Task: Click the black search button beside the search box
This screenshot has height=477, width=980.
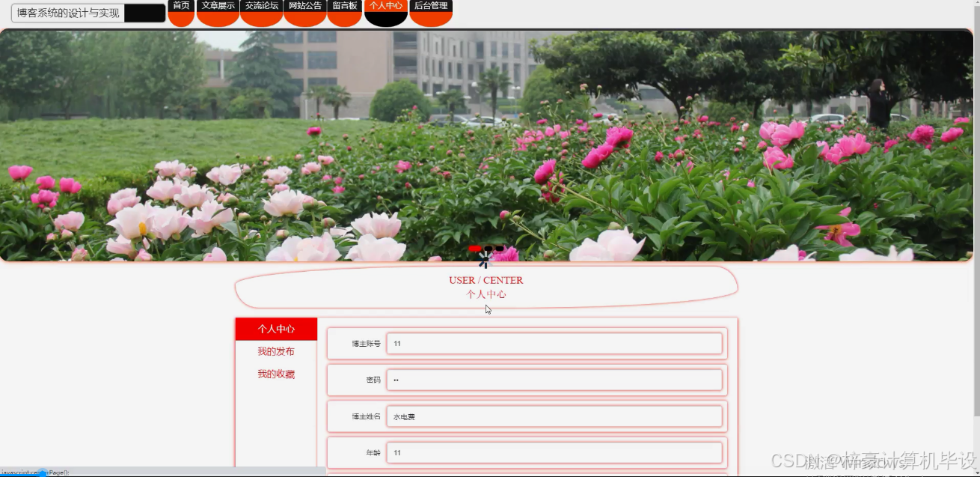Action: click(144, 12)
